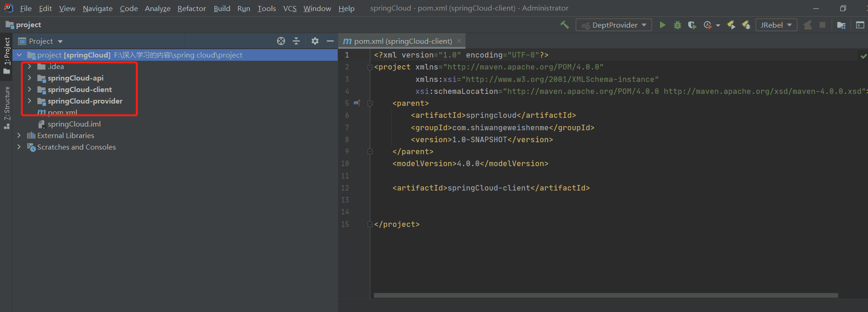Click the project breadcrumb in the navigation bar
Viewport: 868px width, 312px height.
point(23,25)
